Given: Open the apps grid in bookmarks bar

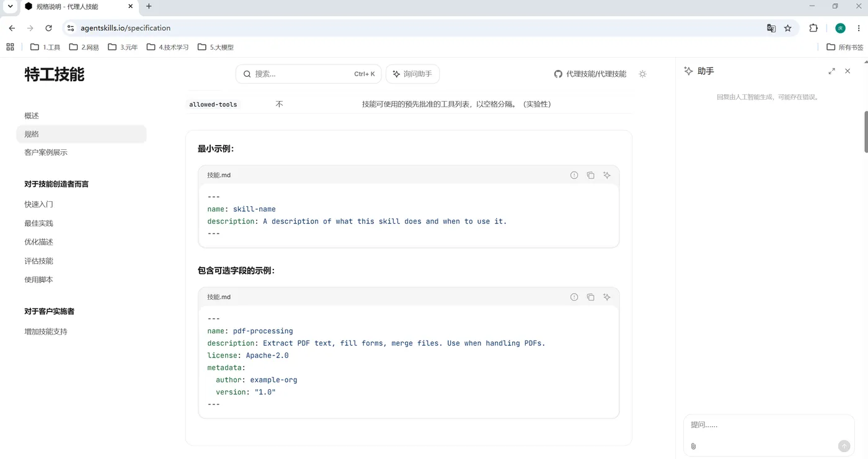Looking at the screenshot, I should [x=10, y=47].
